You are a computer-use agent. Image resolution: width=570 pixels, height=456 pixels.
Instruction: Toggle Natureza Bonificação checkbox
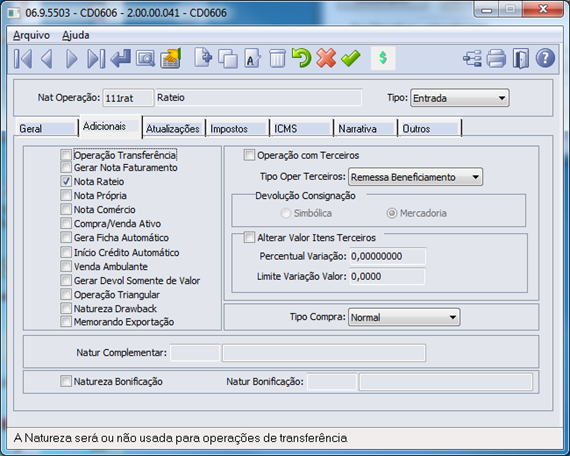(66, 381)
